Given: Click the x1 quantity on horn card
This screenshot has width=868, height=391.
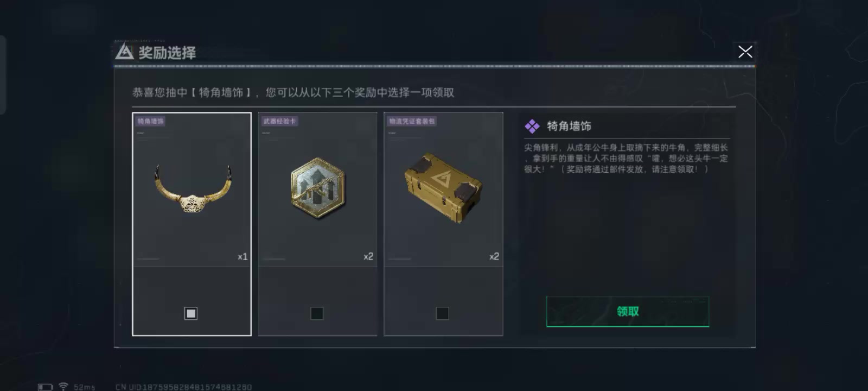Looking at the screenshot, I should (x=242, y=257).
